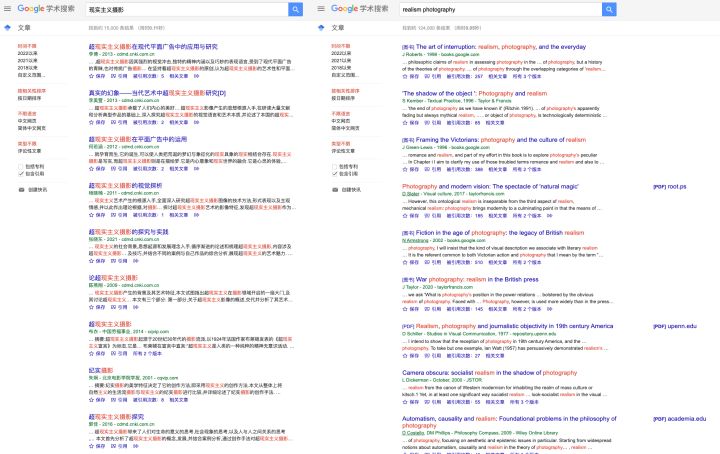The height and width of the screenshot is (454, 720).
Task: Expand » more options under 超现实主义摄影的探究与实践
Action: [x=135, y=261]
